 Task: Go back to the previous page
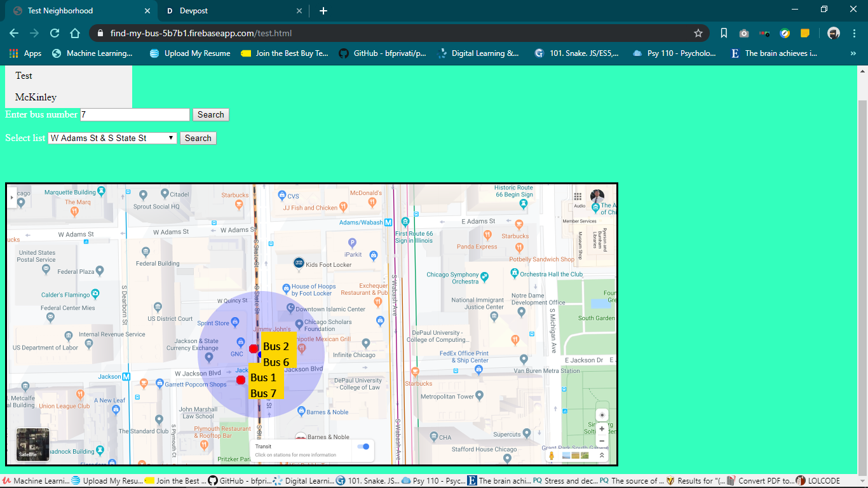14,33
